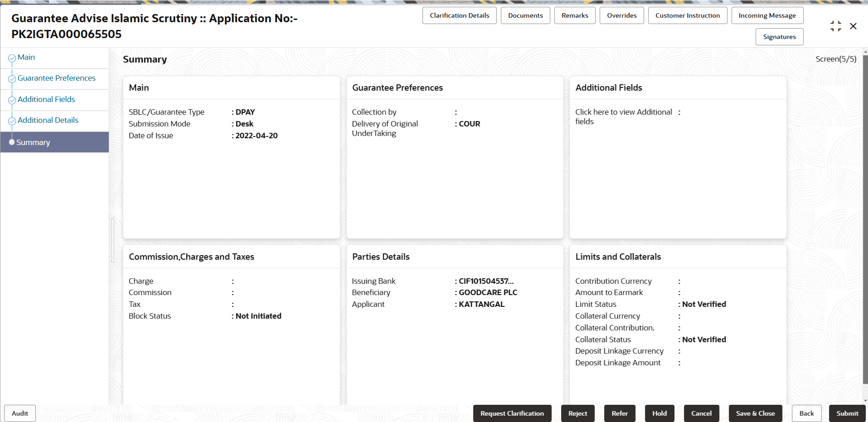Viewport: 868px width, 422px height.
Task: Select the Collateral Status Not Verified value
Action: [704, 340]
